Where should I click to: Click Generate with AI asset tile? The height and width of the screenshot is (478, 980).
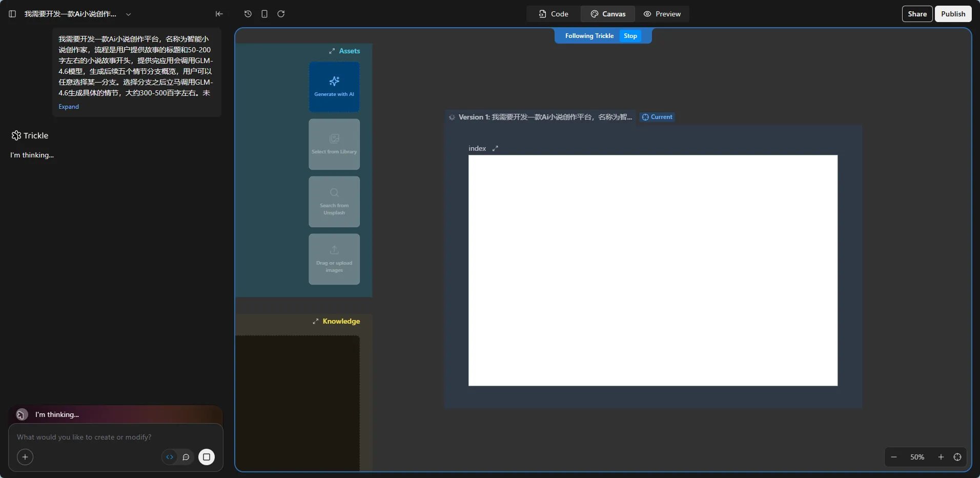click(x=334, y=87)
